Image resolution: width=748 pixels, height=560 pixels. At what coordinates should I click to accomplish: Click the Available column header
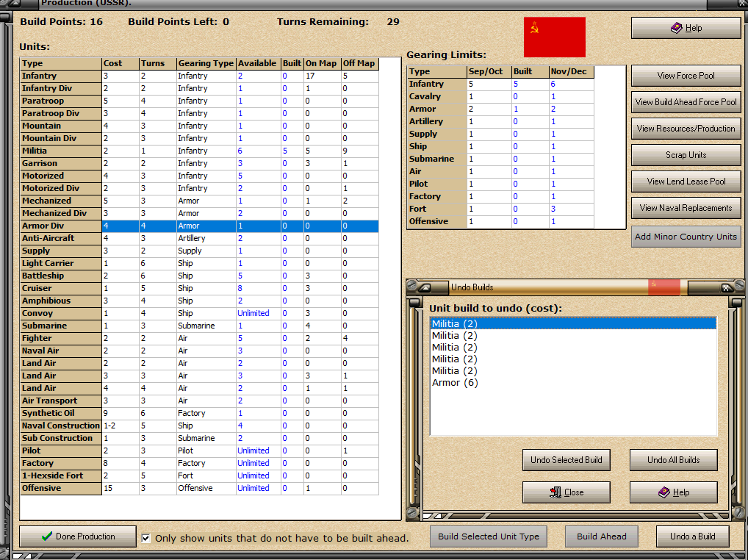(258, 63)
